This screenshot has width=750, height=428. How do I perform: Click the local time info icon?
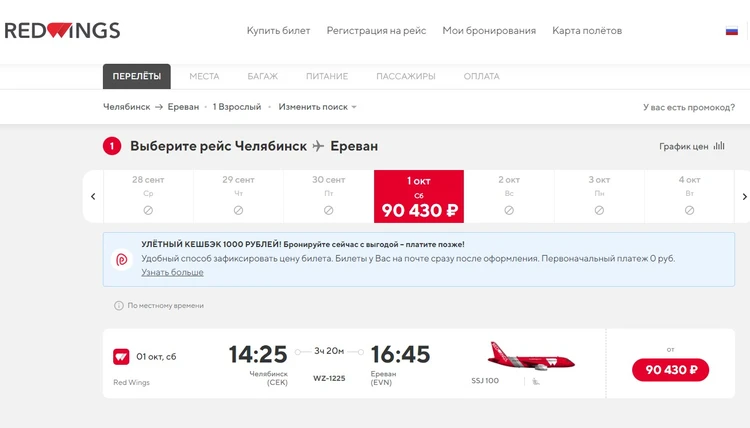[x=119, y=306]
